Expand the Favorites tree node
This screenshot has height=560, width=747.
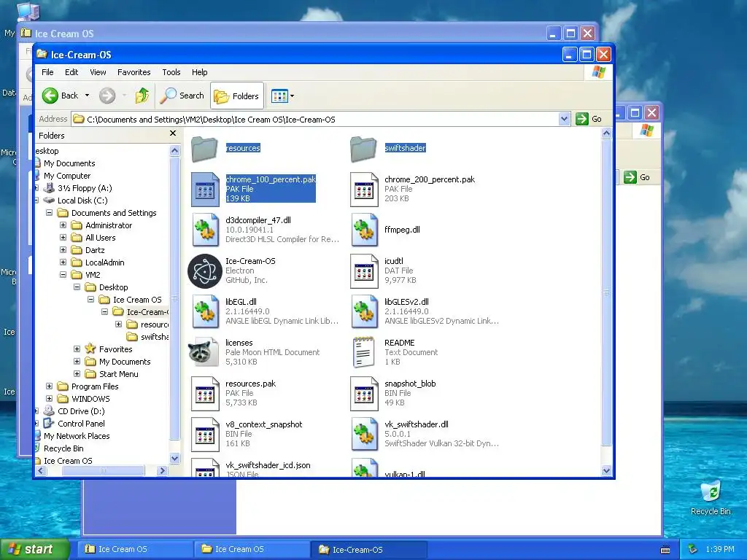77,349
